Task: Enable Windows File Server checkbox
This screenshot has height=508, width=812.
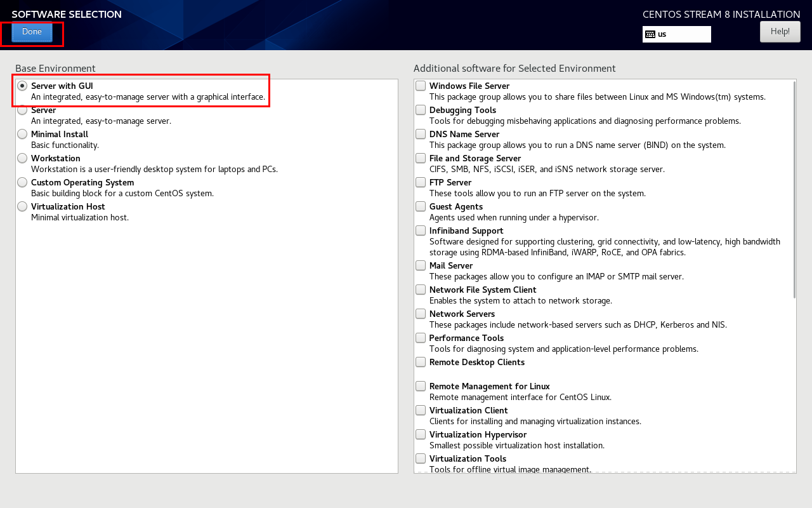Action: pos(421,86)
